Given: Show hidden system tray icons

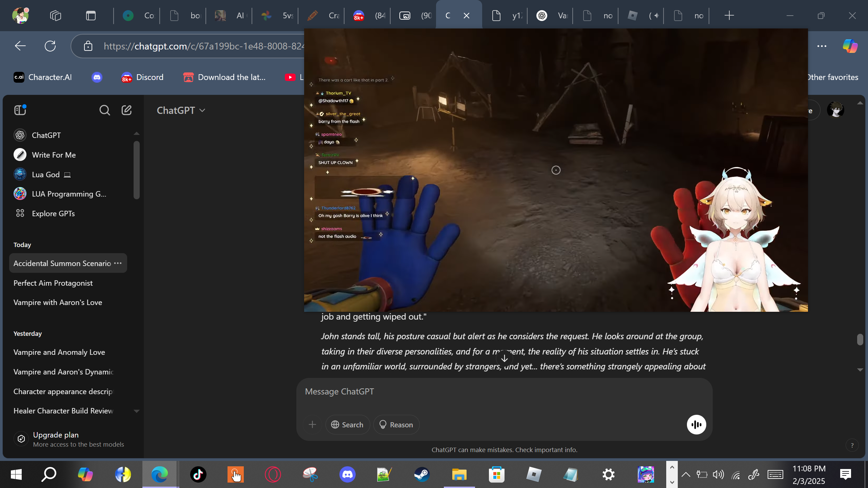Looking at the screenshot, I should 686,474.
